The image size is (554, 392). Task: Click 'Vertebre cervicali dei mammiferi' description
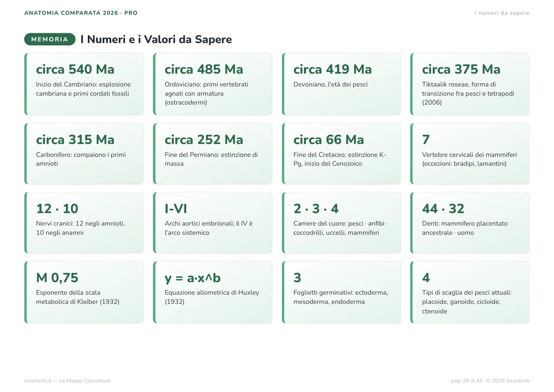click(470, 159)
